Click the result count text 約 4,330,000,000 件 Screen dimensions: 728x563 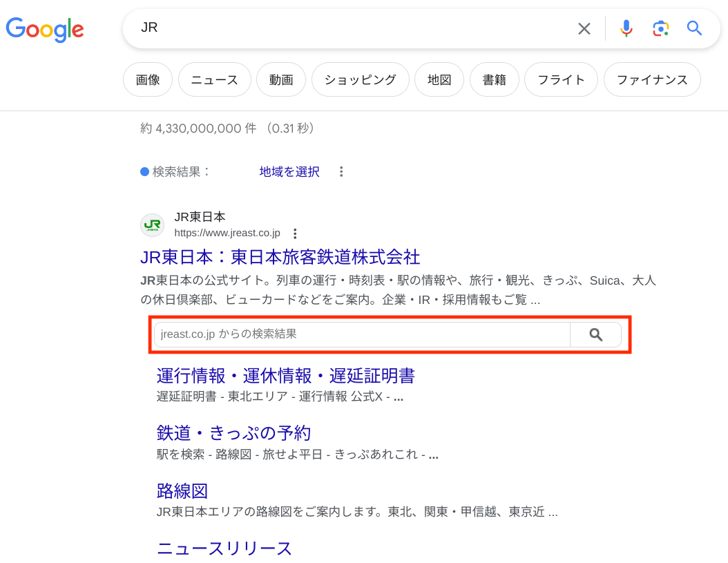[198, 128]
